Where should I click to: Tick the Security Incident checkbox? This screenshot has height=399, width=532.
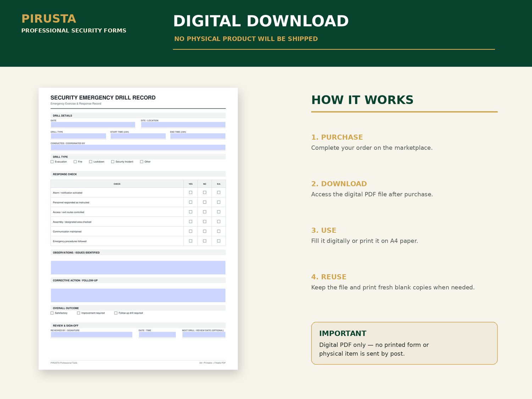coord(113,162)
